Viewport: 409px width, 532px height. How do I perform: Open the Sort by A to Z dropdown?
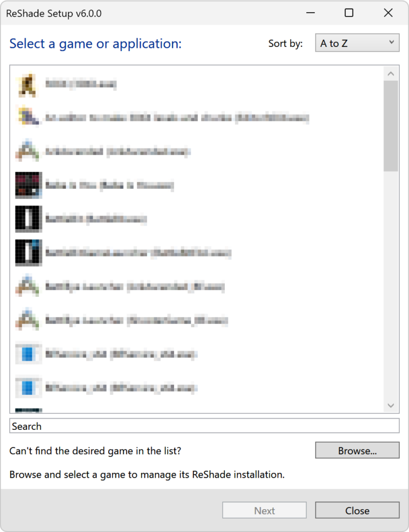pyautogui.click(x=357, y=43)
